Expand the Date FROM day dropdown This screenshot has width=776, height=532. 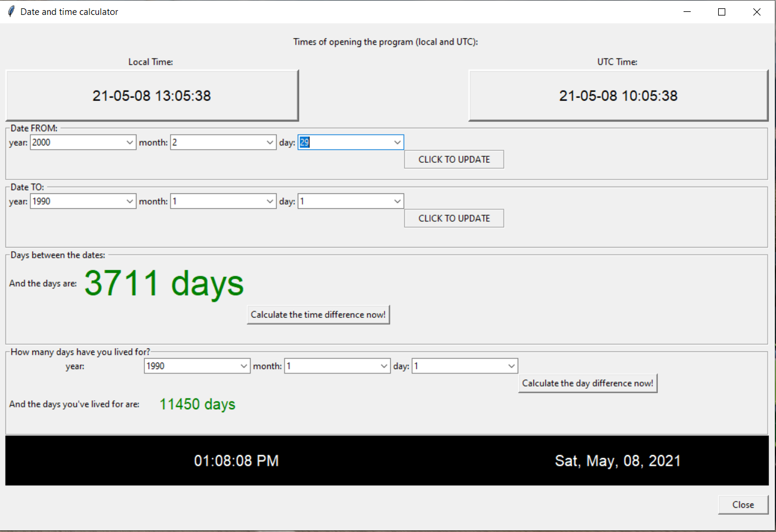[x=398, y=142]
